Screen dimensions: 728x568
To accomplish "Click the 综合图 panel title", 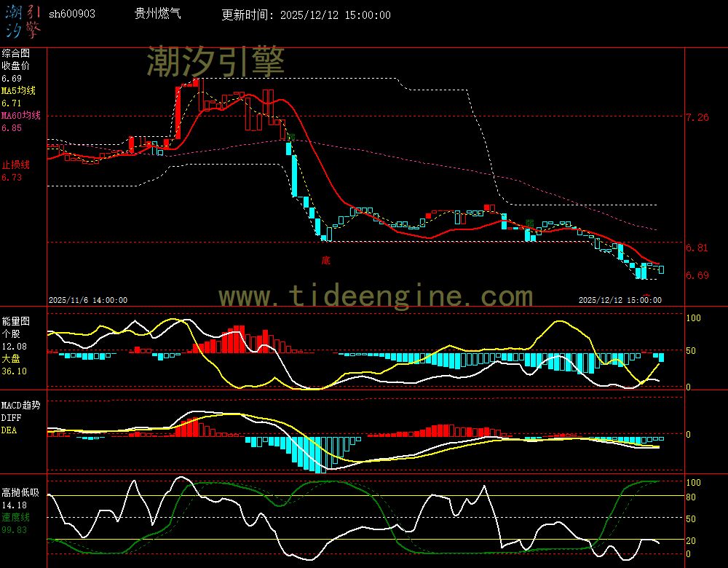I will 15,53.
